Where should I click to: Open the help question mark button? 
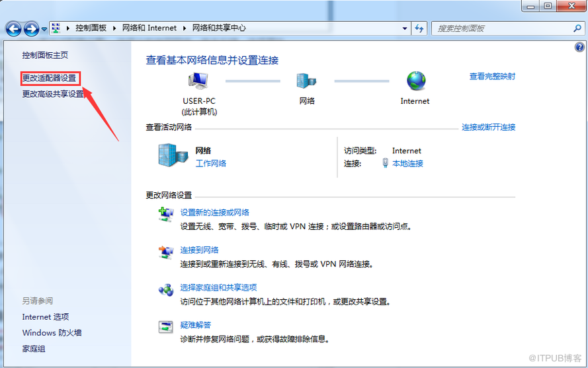pyautogui.click(x=579, y=48)
